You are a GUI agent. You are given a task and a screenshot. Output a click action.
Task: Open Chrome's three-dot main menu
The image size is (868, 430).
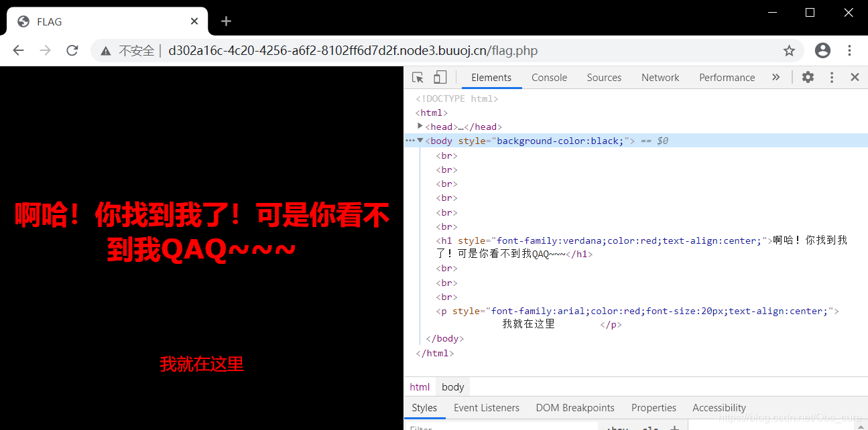pyautogui.click(x=849, y=51)
